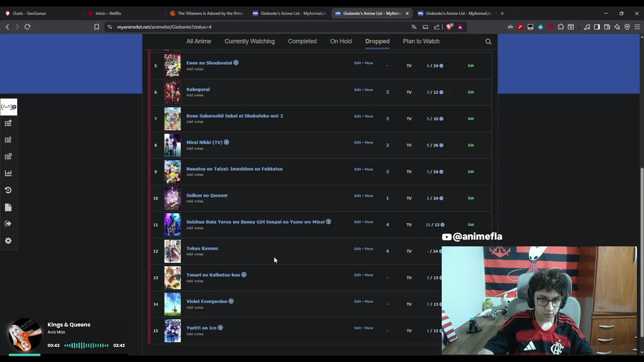The height and width of the screenshot is (362, 644).
Task: Click Mirai Nikki cover thumbnail
Action: pos(172,145)
